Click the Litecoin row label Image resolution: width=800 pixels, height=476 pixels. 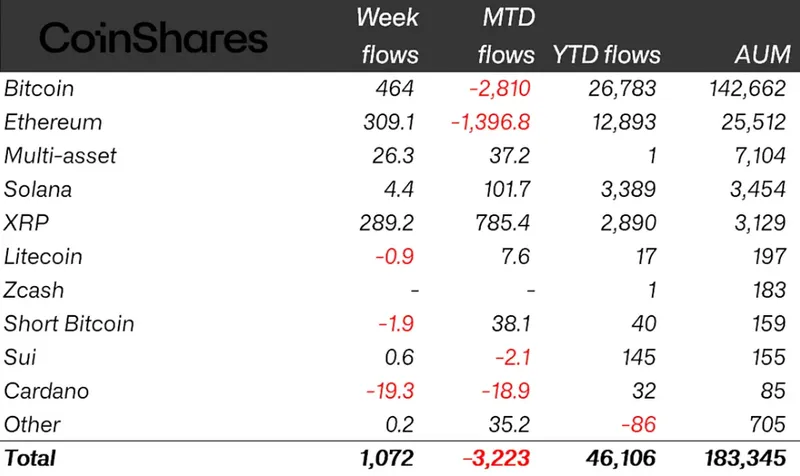[43, 256]
